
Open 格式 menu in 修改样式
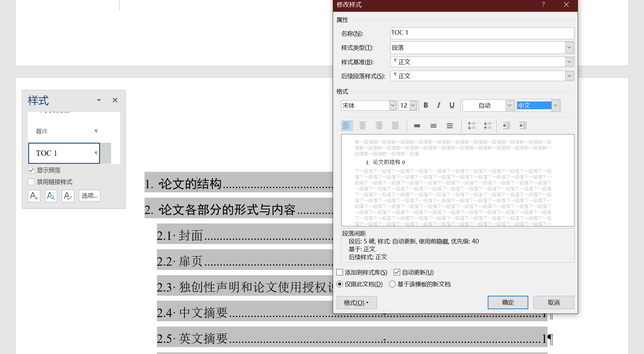pos(354,302)
